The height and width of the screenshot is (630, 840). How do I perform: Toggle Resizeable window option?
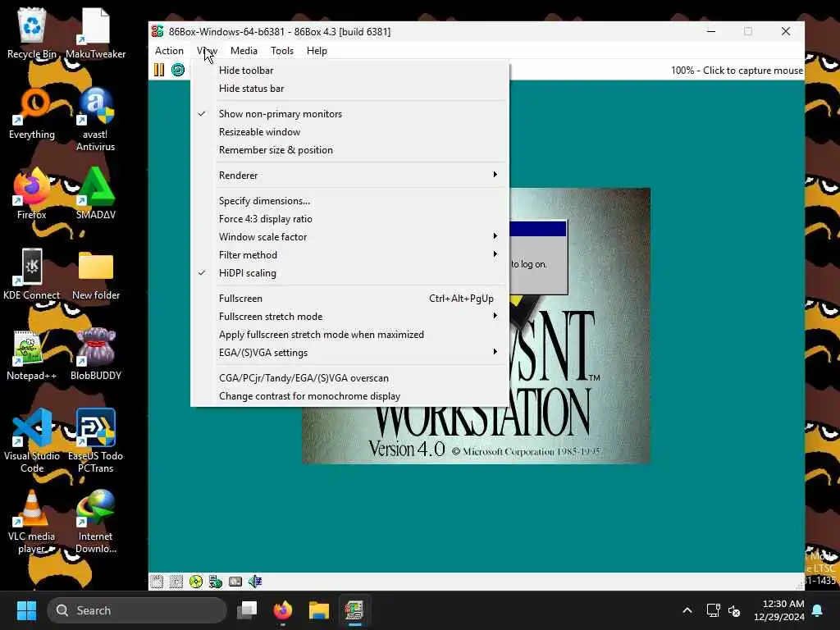coord(349,132)
